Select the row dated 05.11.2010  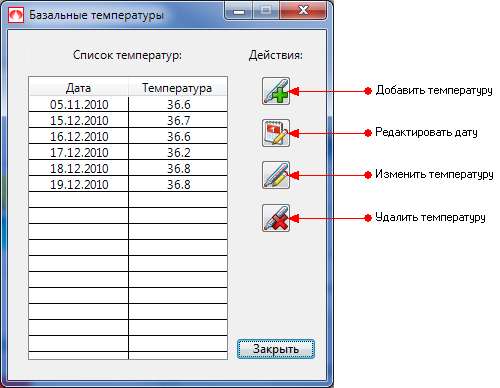pyautogui.click(x=128, y=104)
